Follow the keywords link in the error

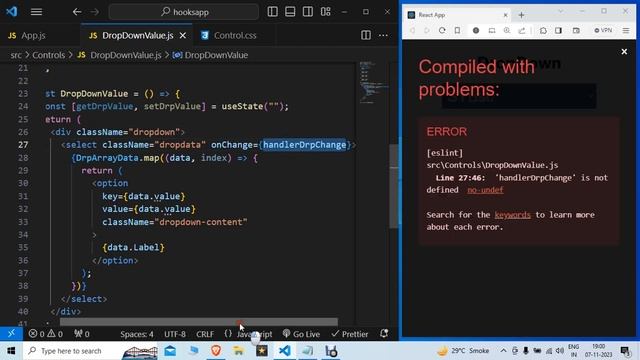(x=513, y=215)
